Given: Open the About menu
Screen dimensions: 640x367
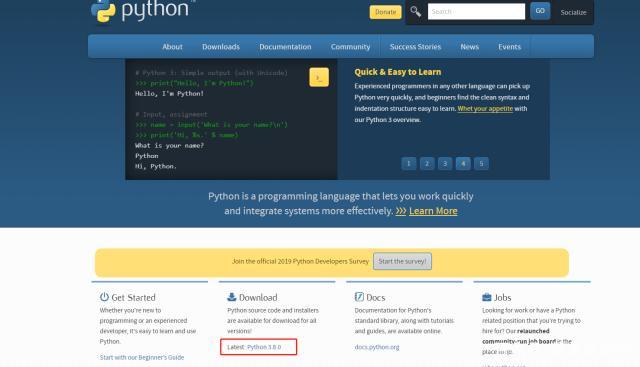Looking at the screenshot, I should point(172,47).
